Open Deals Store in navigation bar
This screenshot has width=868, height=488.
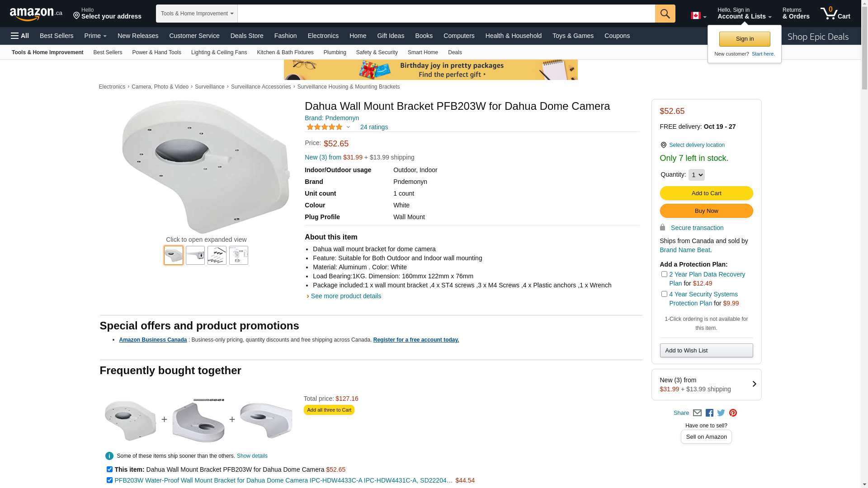pyautogui.click(x=247, y=36)
